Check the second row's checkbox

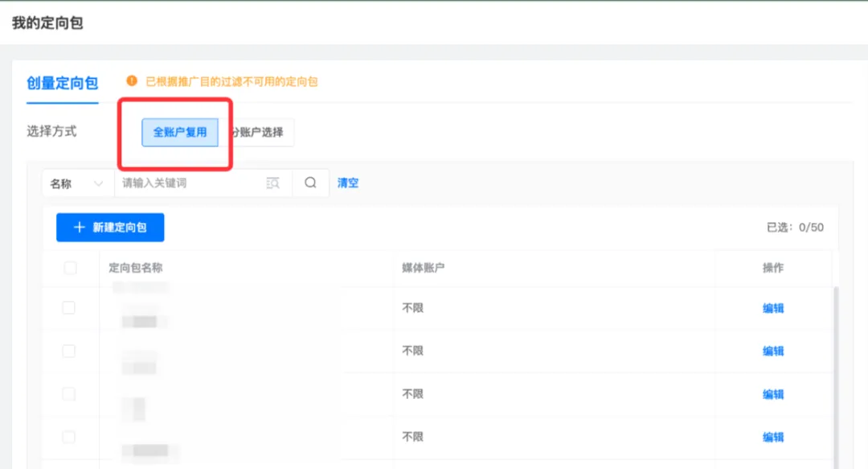click(68, 351)
